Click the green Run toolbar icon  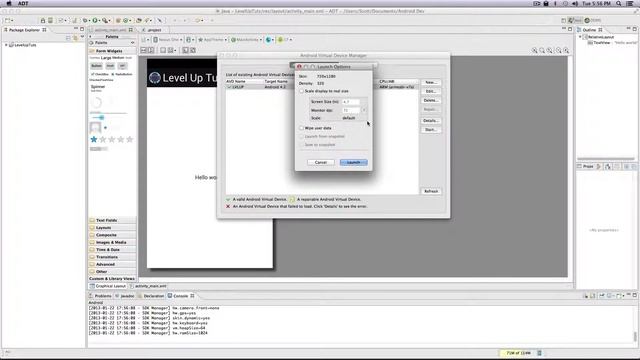[x=95, y=20]
